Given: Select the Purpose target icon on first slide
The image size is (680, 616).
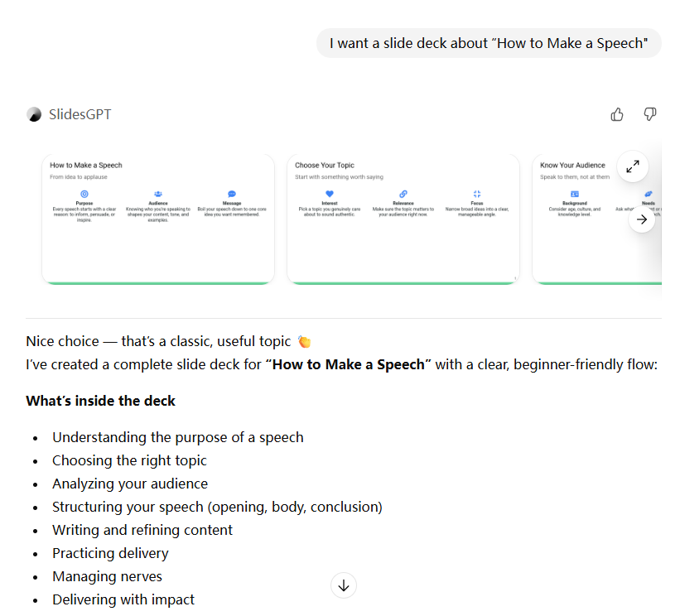Looking at the screenshot, I should click(x=84, y=193).
